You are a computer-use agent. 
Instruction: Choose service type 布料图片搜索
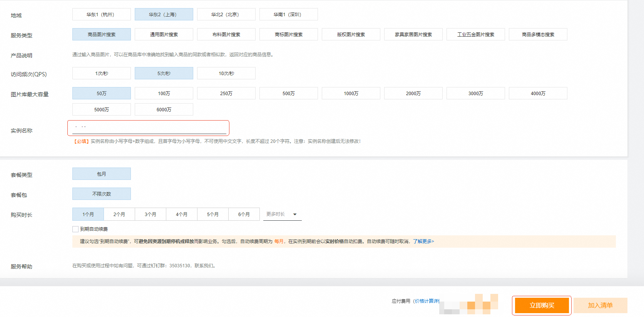coord(226,34)
